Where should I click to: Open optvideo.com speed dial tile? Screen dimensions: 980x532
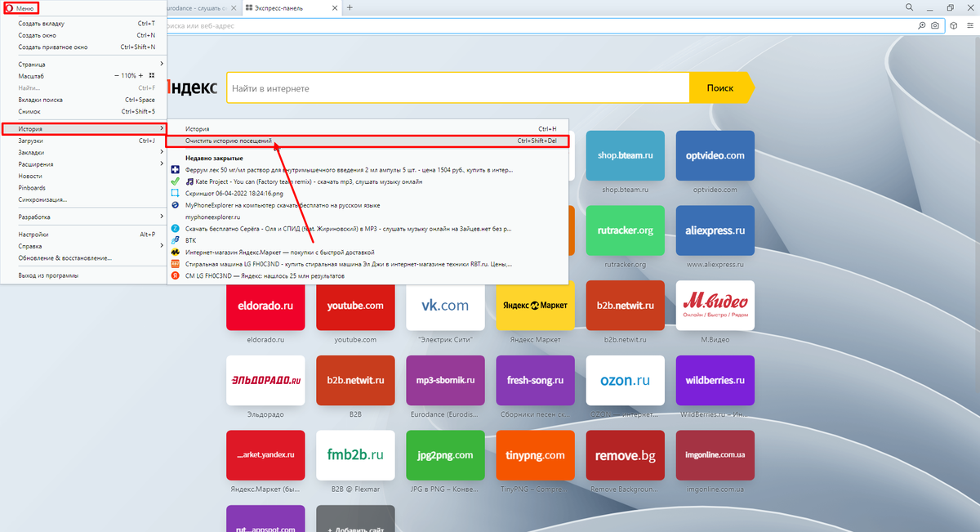click(x=715, y=155)
